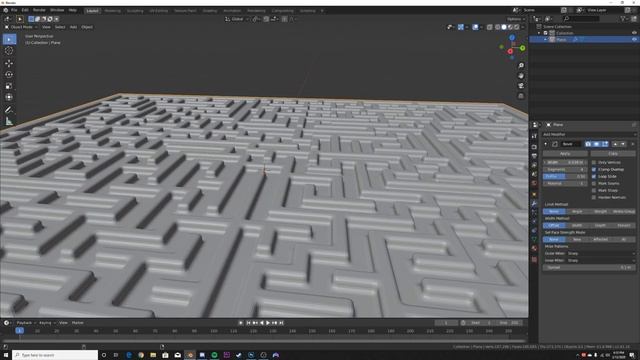Open the File menu
This screenshot has width=640, height=360.
coord(14,10)
